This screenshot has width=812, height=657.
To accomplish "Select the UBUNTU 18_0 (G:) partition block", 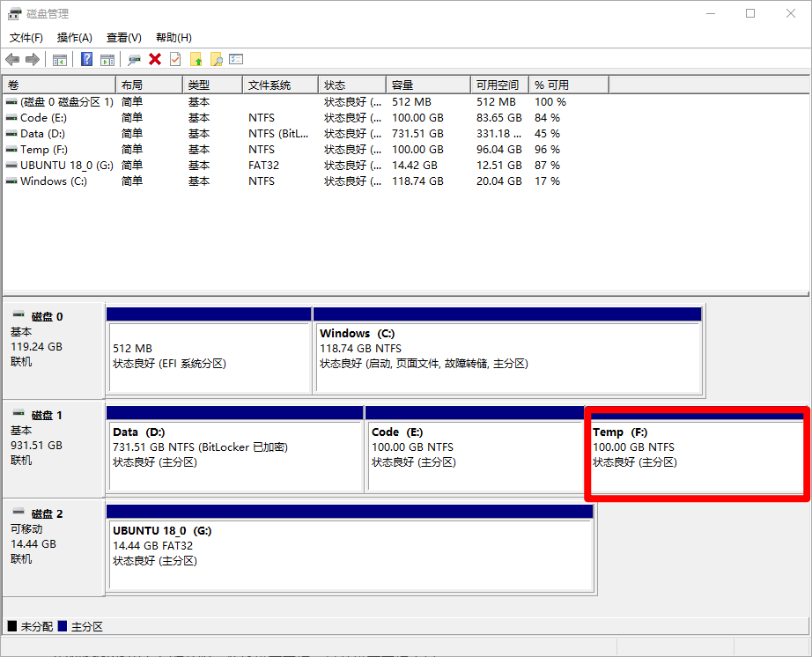I will 350,548.
